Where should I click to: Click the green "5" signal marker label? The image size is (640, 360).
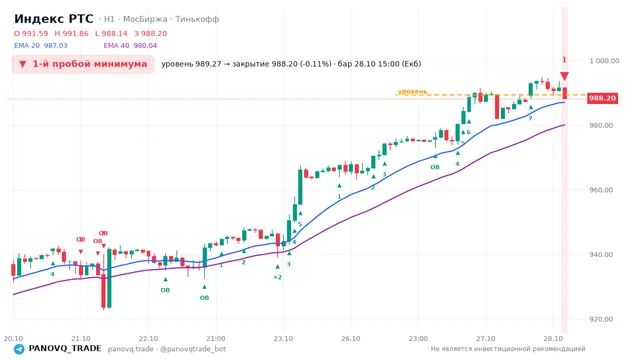[300, 224]
